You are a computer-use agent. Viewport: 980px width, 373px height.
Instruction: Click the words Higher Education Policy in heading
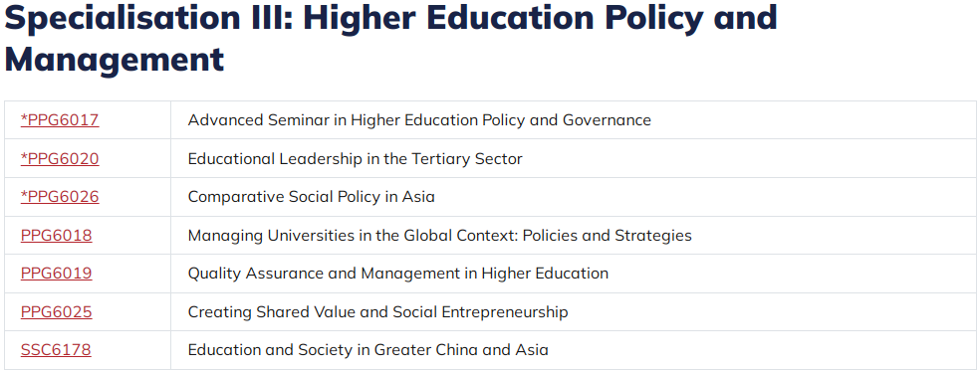click(504, 17)
